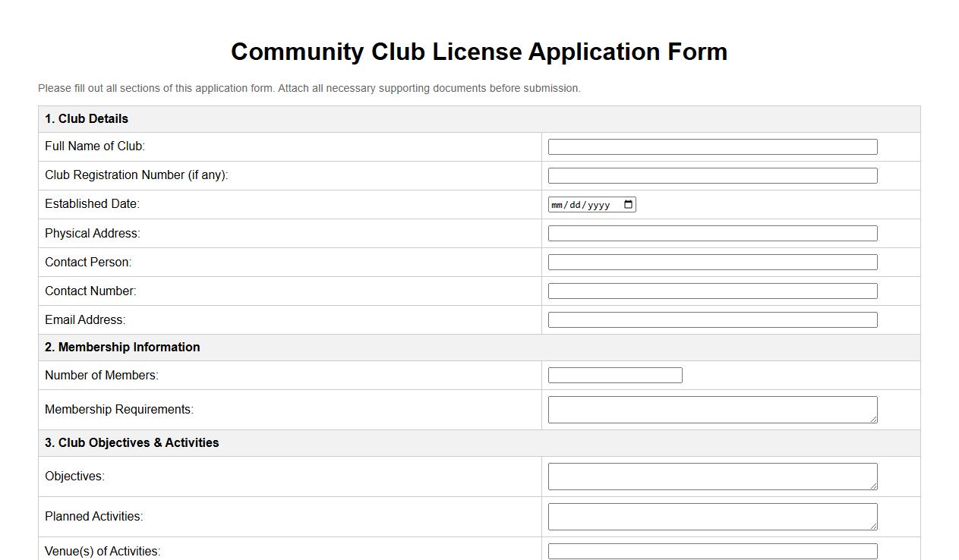The image size is (959, 560).
Task: Click the 2. Membership Information header row
Action: (122, 347)
